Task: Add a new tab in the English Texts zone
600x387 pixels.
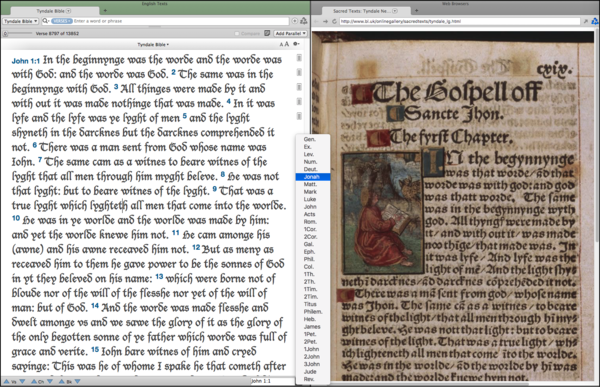Action: 105,11
